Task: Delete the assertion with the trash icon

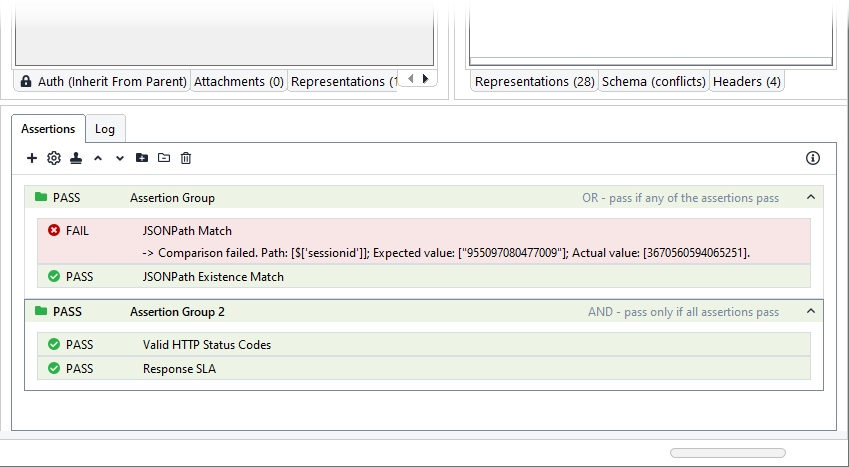Action: pos(186,158)
